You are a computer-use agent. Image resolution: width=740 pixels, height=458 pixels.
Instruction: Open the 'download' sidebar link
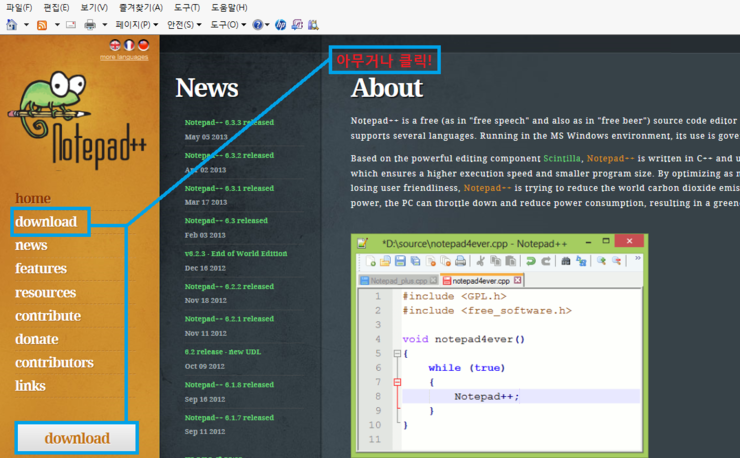coord(46,221)
